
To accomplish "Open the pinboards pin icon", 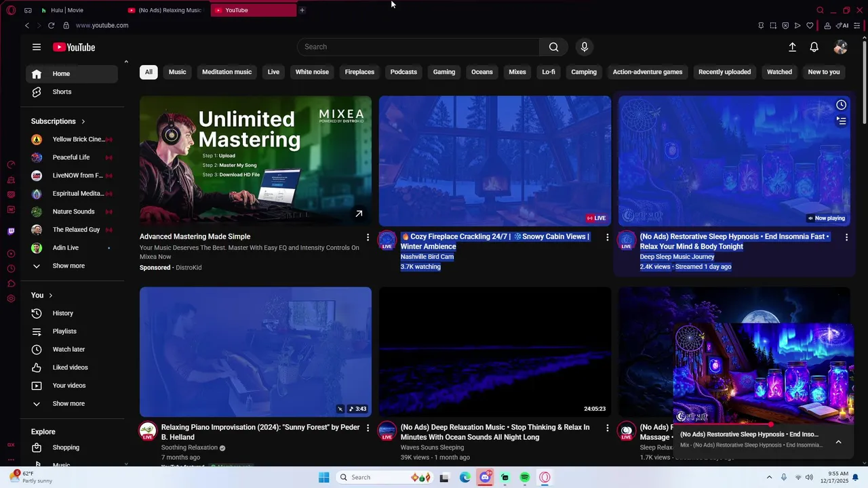I will click(x=761, y=26).
